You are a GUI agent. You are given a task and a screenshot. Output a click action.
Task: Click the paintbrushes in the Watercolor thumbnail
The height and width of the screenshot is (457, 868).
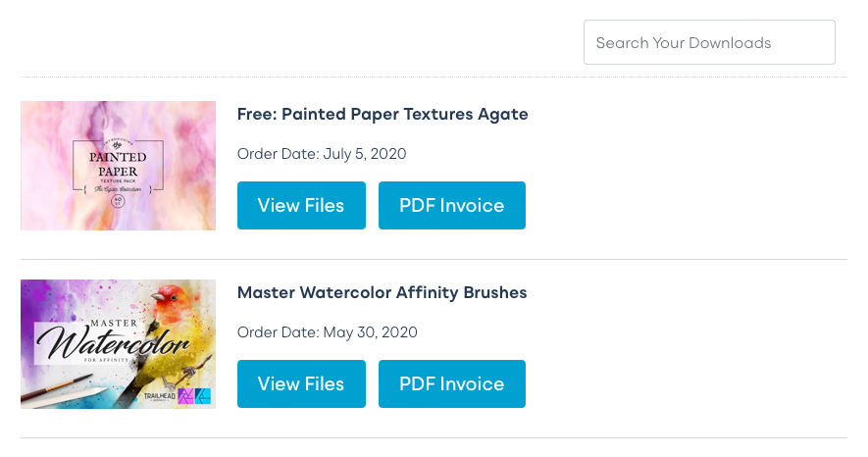coord(59,392)
